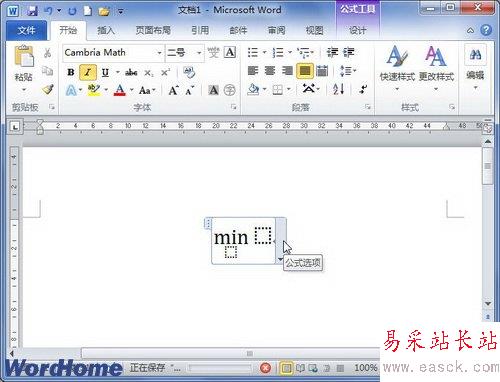This screenshot has width=500, height=382.
Task: Align text to the right
Action: click(287, 71)
